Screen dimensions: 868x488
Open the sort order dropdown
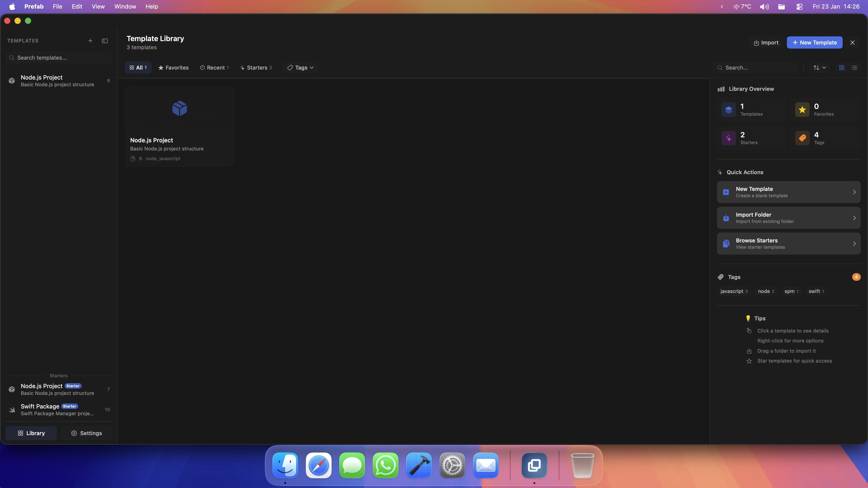coord(820,67)
